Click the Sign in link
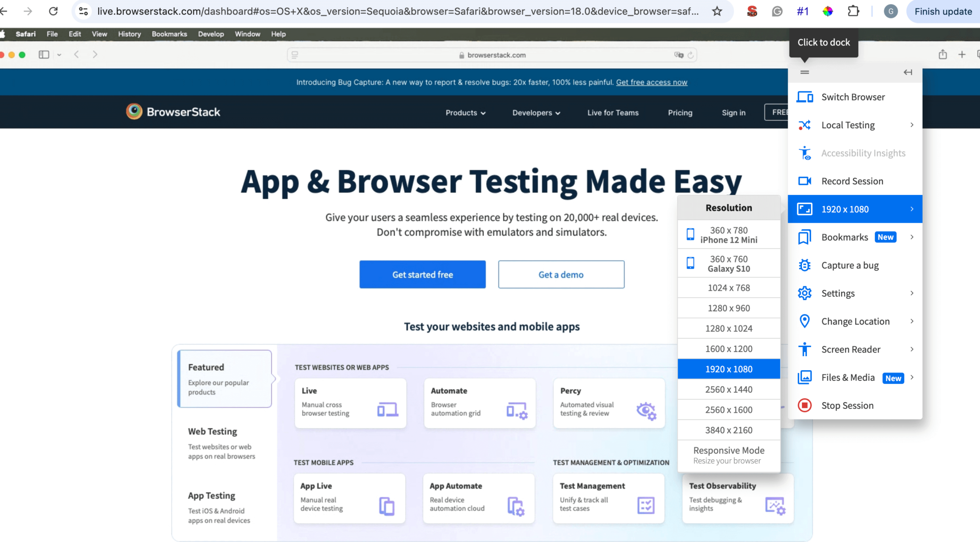The width and height of the screenshot is (980, 542). click(734, 113)
